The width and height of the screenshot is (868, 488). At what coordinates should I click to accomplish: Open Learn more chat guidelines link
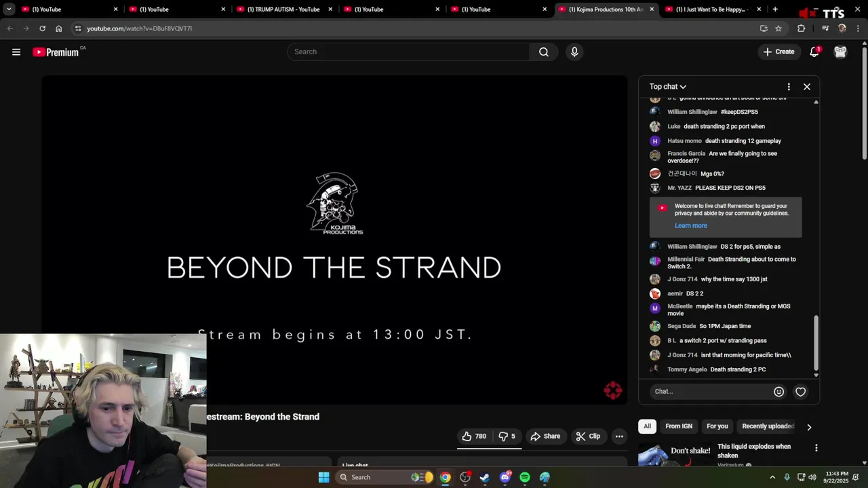coord(690,226)
